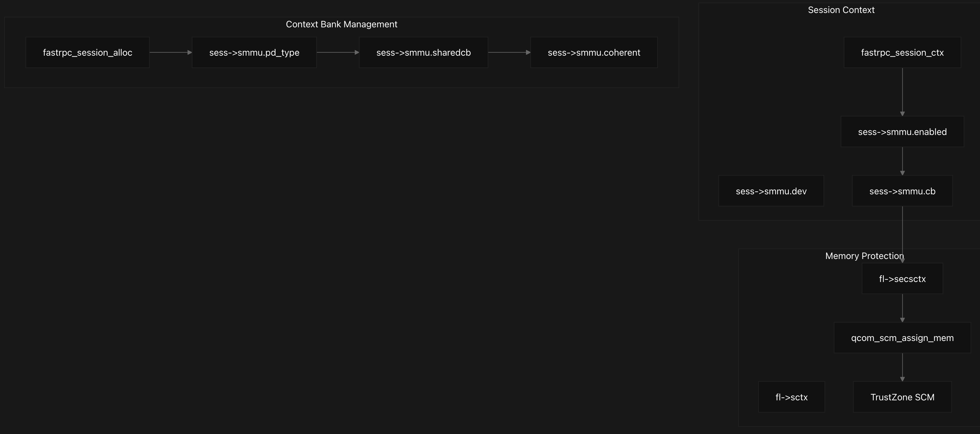Click the sess->smmu.pd_type node
Screen dimensions: 980x434
pyautogui.click(x=254, y=53)
